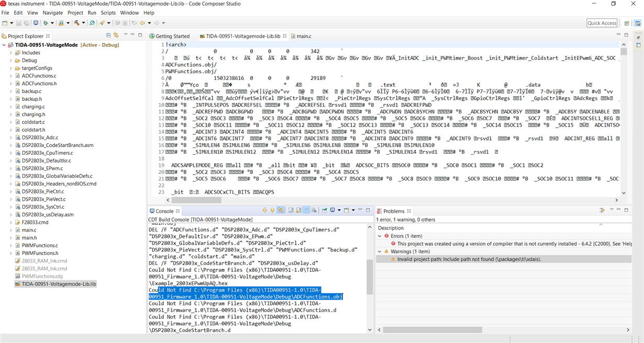Open the Build hammer dropdown arrow

[x=83, y=23]
